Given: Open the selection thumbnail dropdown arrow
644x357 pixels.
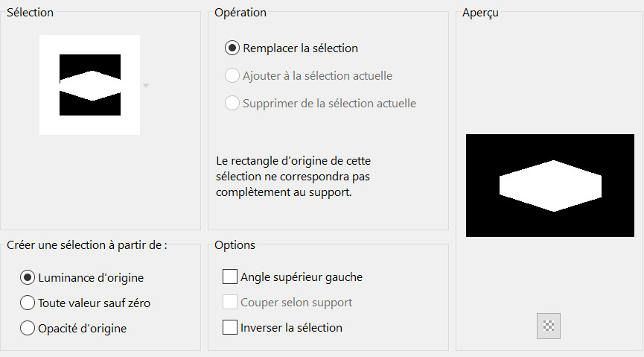Looking at the screenshot, I should (146, 86).
